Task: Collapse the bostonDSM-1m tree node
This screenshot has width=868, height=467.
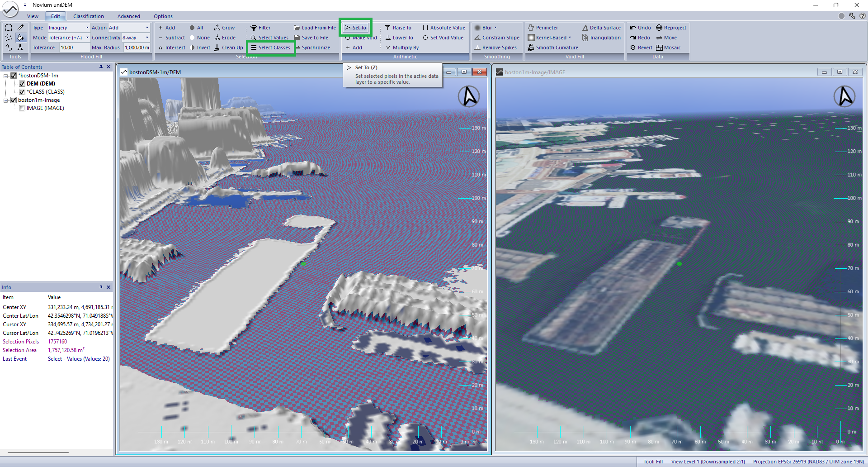Action: [6, 76]
